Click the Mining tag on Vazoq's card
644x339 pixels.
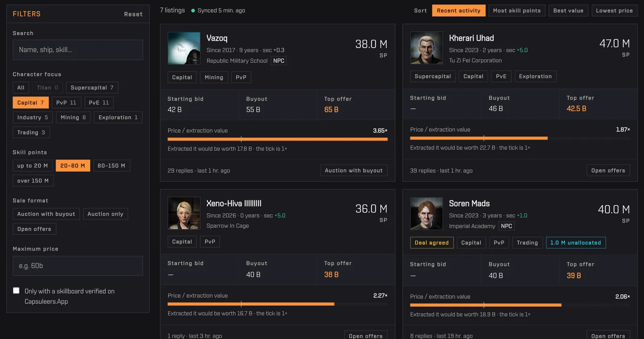pos(214,77)
